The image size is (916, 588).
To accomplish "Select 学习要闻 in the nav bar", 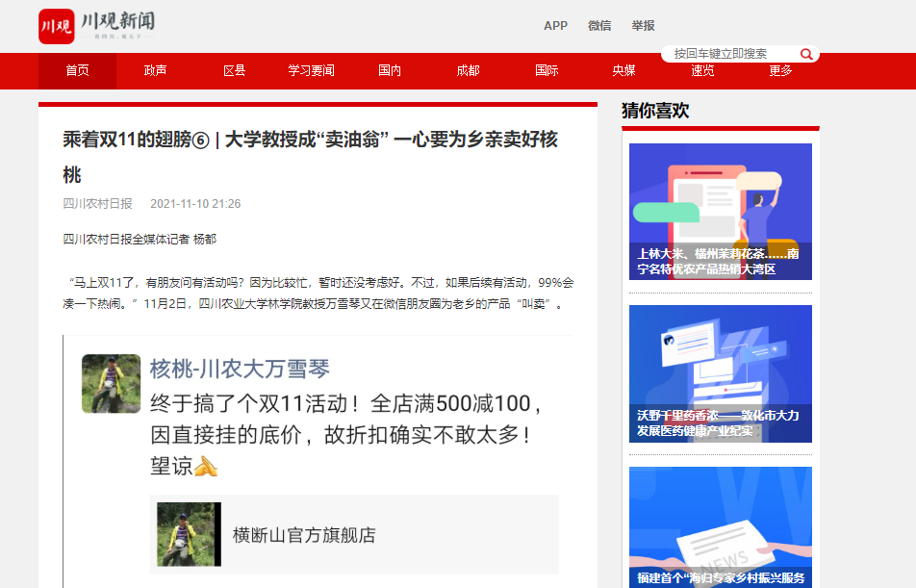I will 312,70.
